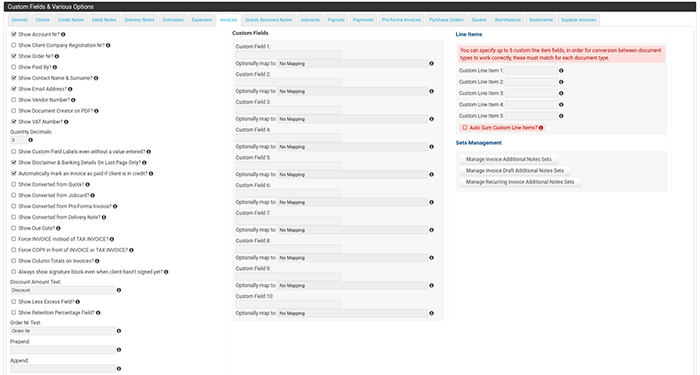The image size is (700, 375).
Task: Click info icon next to Auto Sum Custom Line Items
Action: [x=541, y=128]
